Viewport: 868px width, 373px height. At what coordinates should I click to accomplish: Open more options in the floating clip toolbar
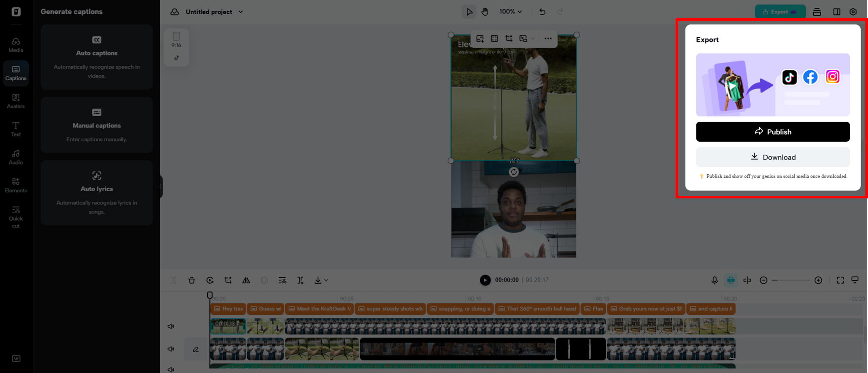coord(548,39)
